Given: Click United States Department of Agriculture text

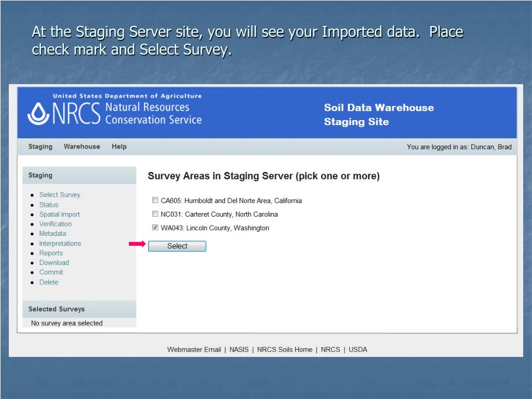Looking at the screenshot, I should click(x=127, y=96).
